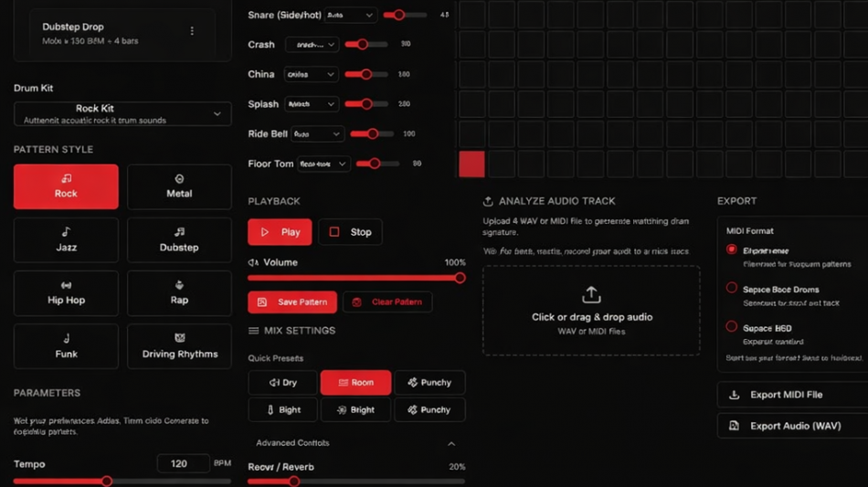
Task: Choose the Jazz pattern style
Action: pos(66,239)
